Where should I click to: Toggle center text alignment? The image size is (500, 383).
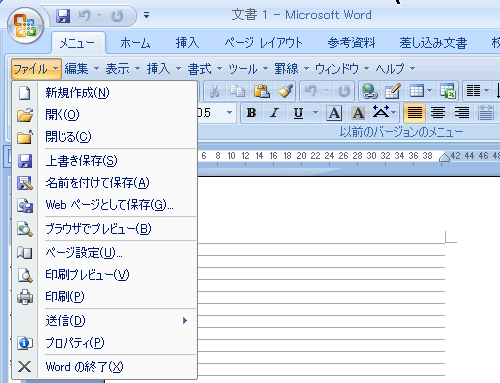[x=438, y=113]
